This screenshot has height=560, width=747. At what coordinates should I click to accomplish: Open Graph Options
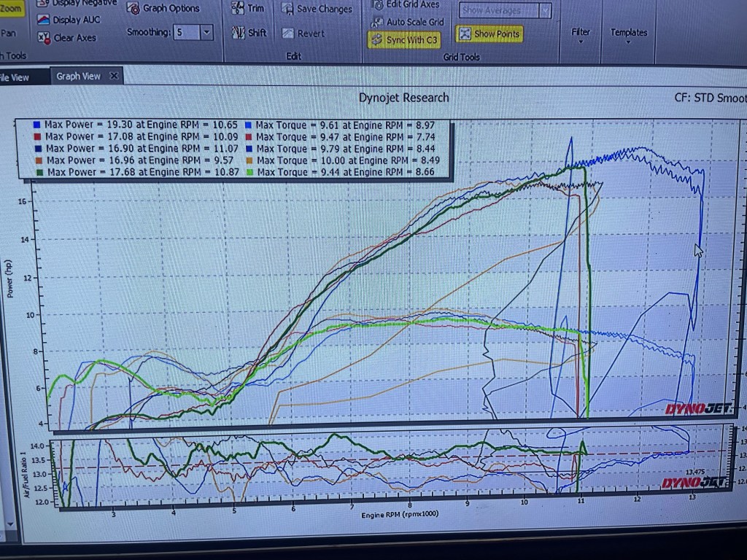[133, 8]
